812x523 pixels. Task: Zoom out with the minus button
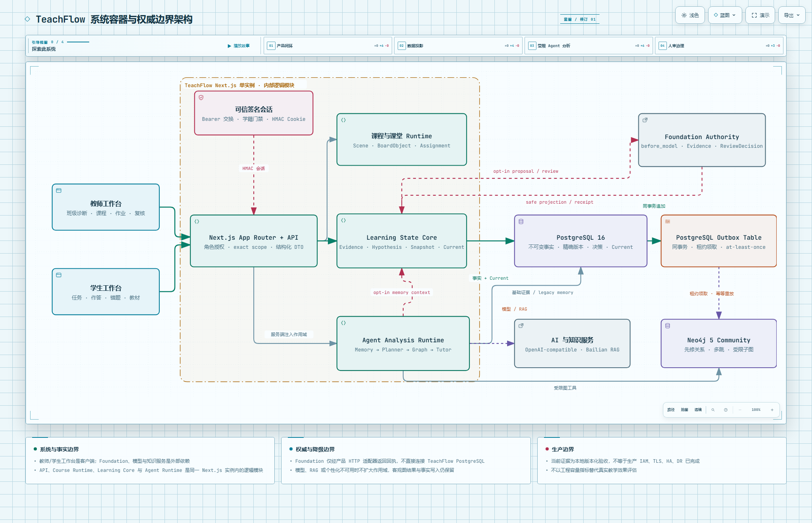(x=740, y=410)
